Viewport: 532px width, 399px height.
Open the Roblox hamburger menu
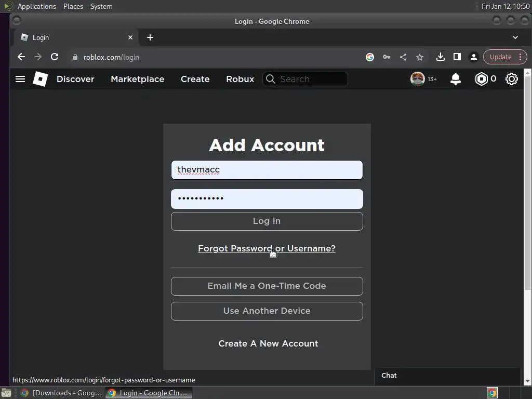coord(20,79)
